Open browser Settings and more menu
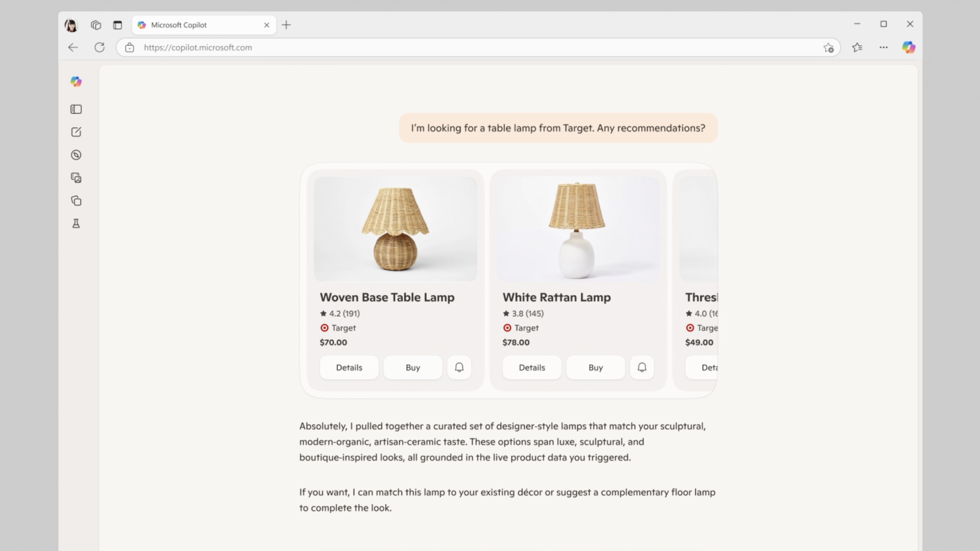Viewport: 980px width, 551px height. 884,47
